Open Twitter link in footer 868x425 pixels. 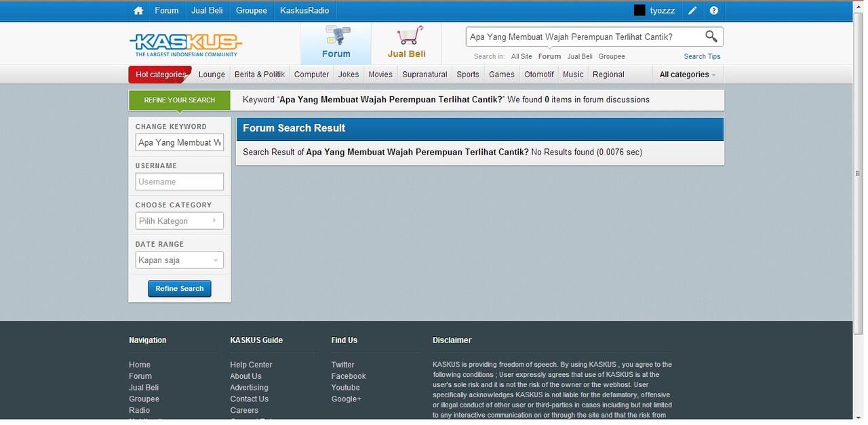pos(342,365)
